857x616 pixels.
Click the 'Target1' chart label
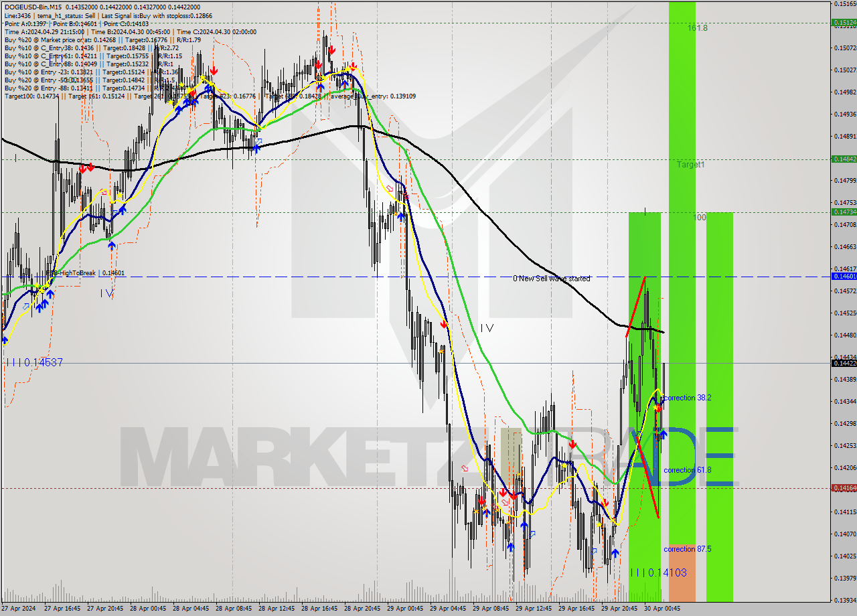[x=690, y=164]
